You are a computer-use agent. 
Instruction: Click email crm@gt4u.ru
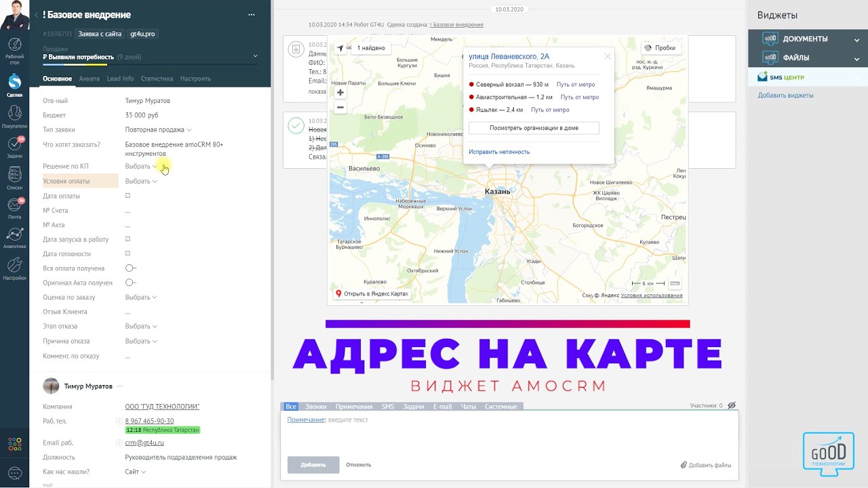(x=144, y=443)
